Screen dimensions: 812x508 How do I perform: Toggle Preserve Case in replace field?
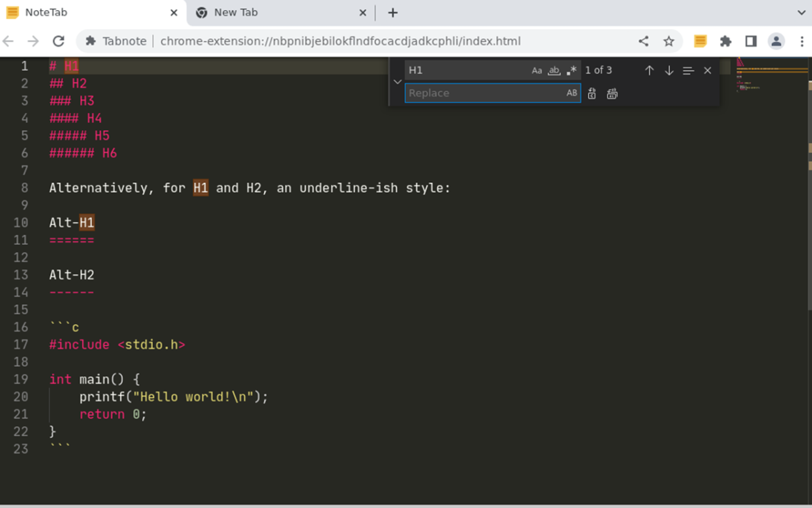coord(572,93)
